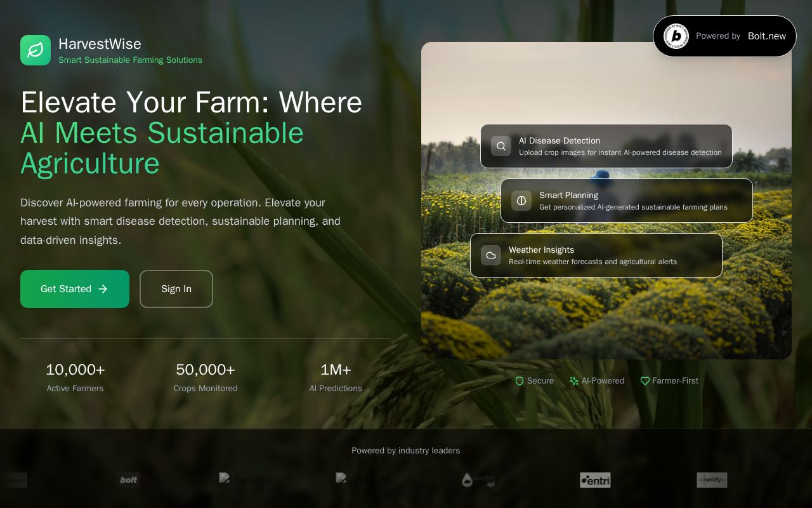Click the Smart Planning icon
This screenshot has width=812, height=508.
point(521,201)
